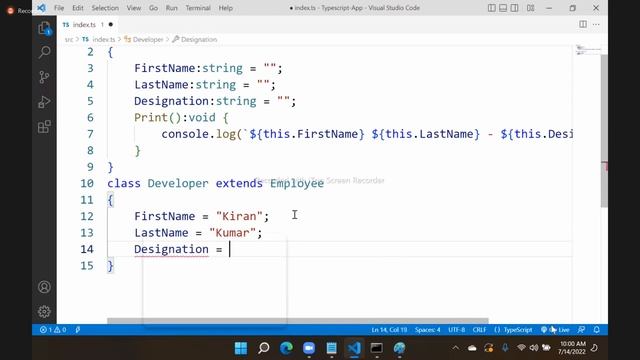Click the minimap code overview

point(588,51)
